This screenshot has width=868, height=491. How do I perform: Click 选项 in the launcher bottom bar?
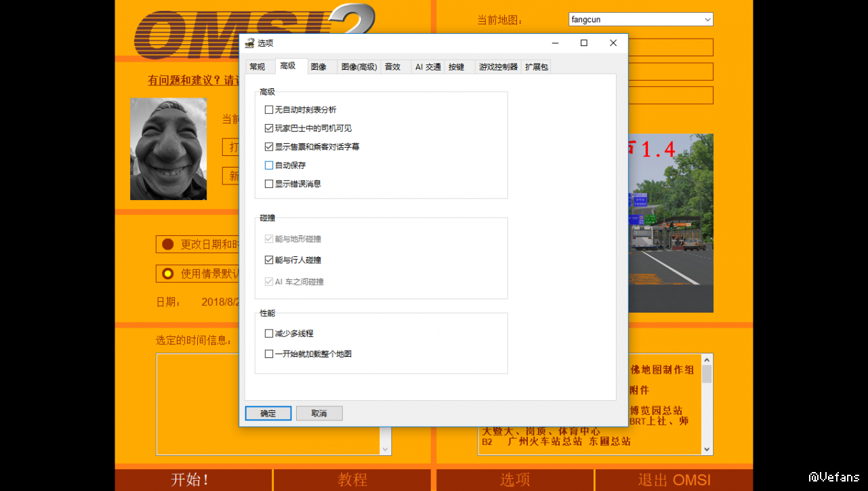(x=515, y=479)
